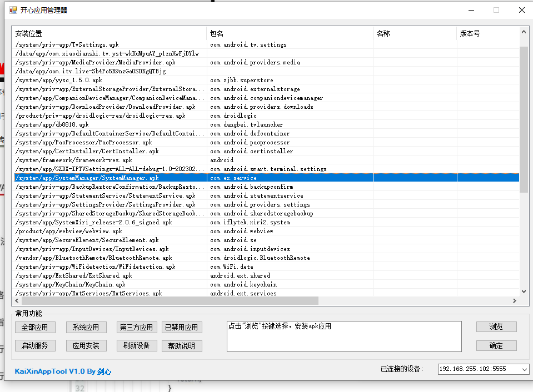Click the apk path text box
533x392 pixels.
(343, 336)
